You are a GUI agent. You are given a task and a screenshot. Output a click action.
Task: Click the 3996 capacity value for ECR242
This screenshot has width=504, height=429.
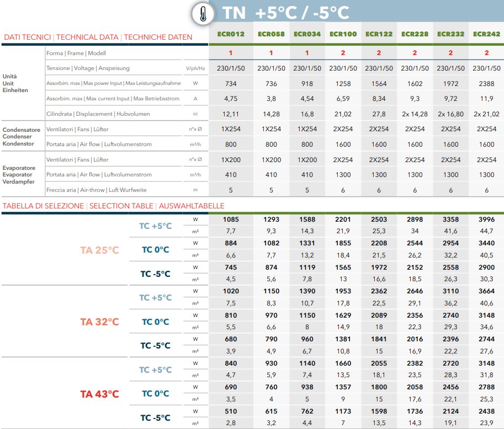tap(486, 219)
